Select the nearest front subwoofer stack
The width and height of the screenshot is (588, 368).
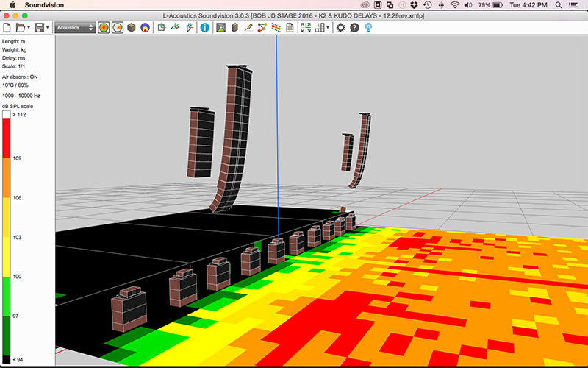[129, 308]
